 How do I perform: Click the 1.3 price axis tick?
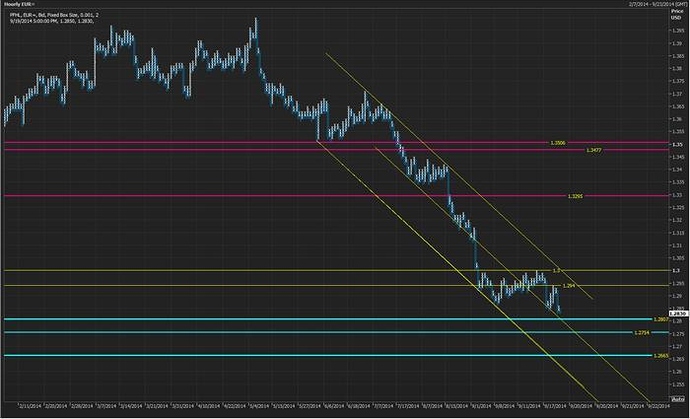point(675,270)
